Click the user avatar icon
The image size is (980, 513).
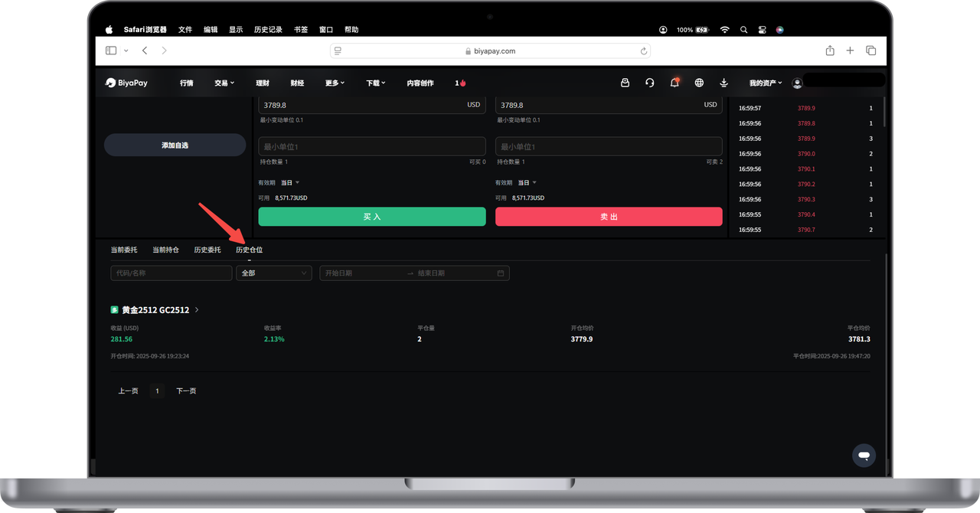coord(797,83)
